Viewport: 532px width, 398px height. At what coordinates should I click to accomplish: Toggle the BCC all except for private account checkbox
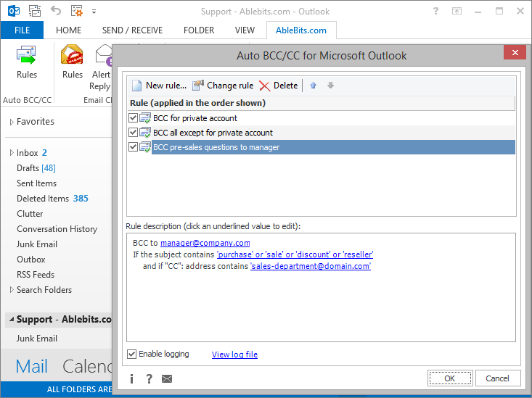(133, 133)
